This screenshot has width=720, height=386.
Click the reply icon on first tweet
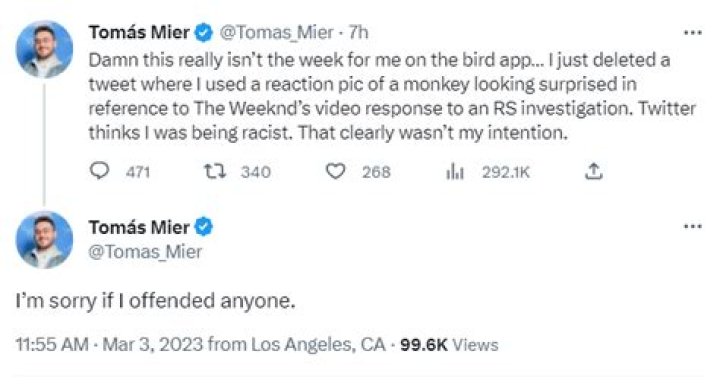click(99, 171)
